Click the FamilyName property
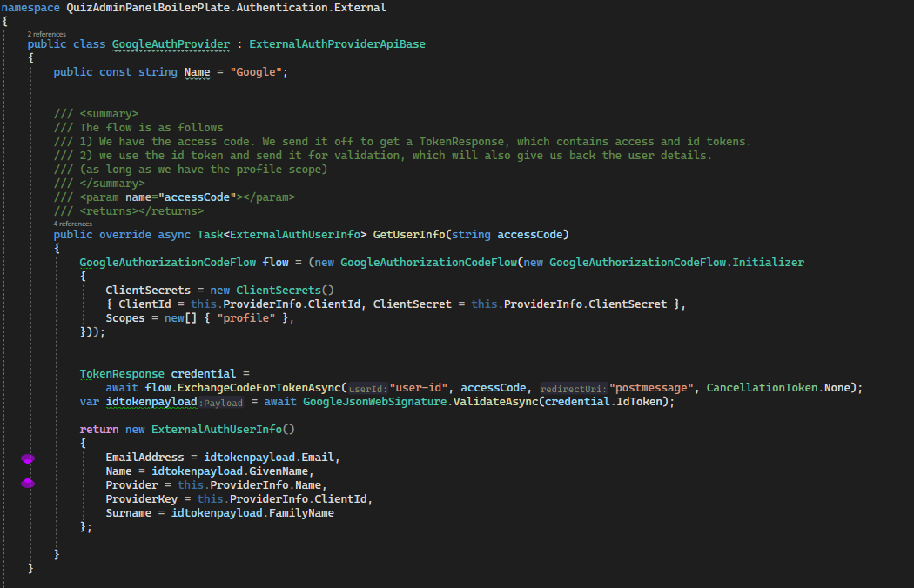Viewport: 914px width, 588px height. (x=301, y=513)
